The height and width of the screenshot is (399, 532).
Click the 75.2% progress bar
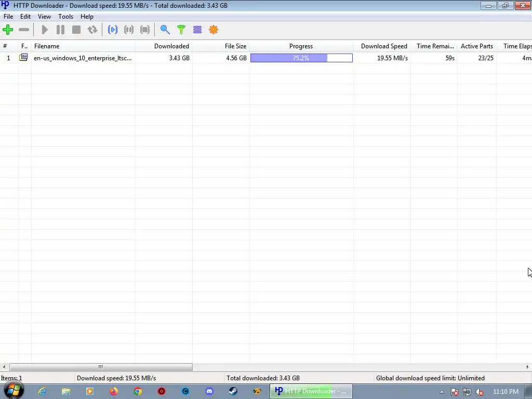(301, 58)
